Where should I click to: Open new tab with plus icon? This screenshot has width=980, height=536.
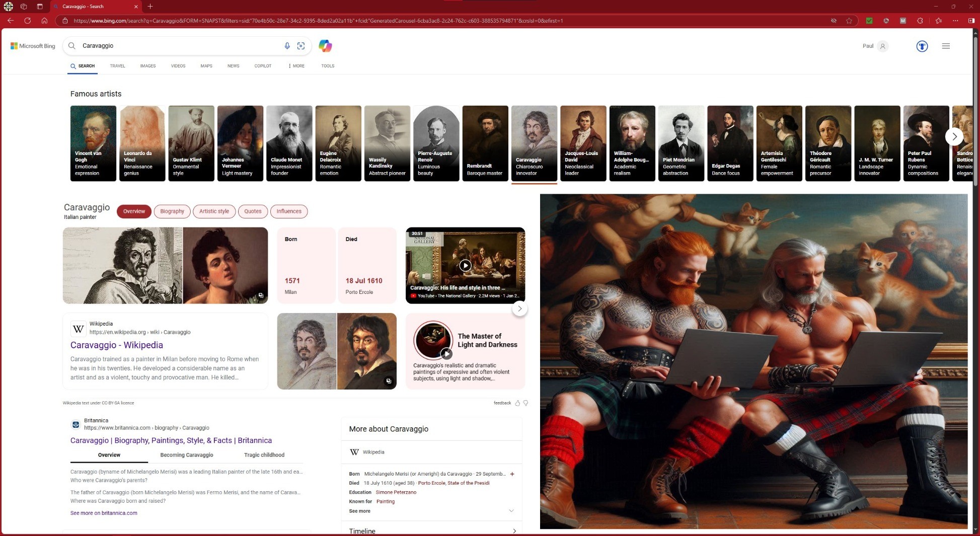pyautogui.click(x=150, y=7)
